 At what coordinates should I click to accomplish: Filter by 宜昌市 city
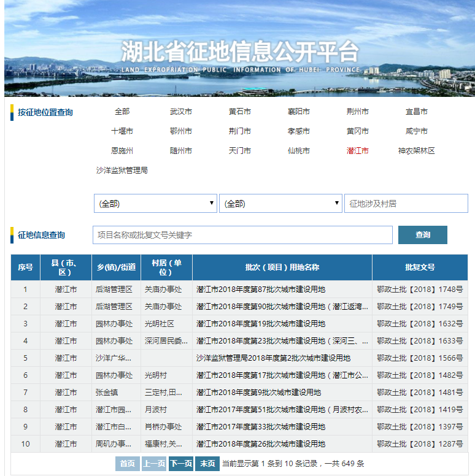click(416, 112)
